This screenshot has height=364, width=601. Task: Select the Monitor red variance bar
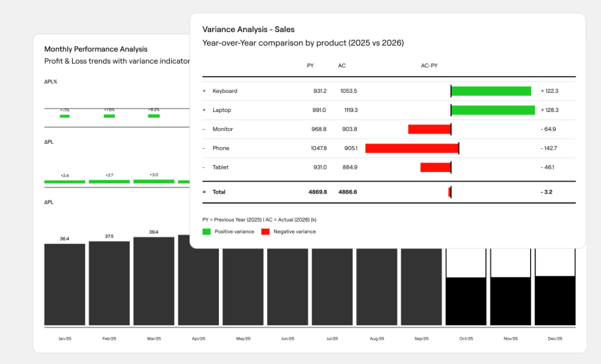[429, 129]
